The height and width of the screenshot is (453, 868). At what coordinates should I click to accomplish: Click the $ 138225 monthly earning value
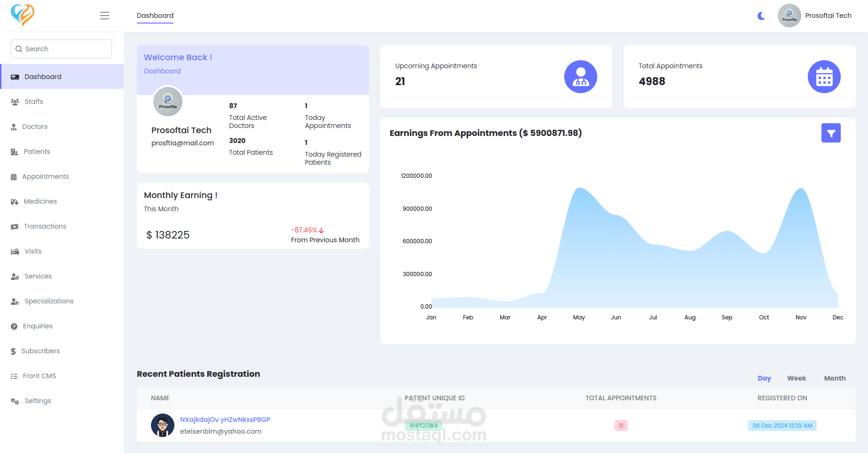coord(168,235)
